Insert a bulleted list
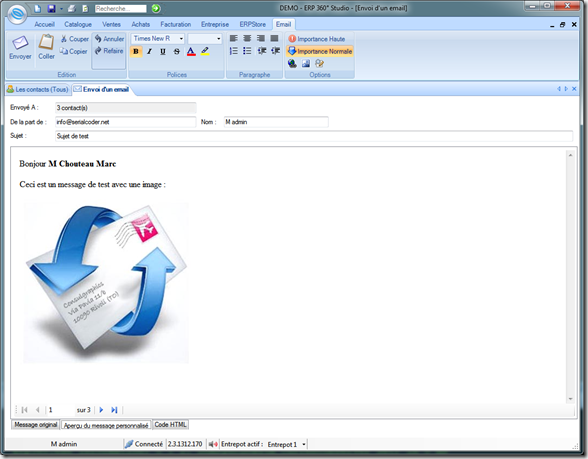Viewport: 588px width, 459px height. point(247,51)
